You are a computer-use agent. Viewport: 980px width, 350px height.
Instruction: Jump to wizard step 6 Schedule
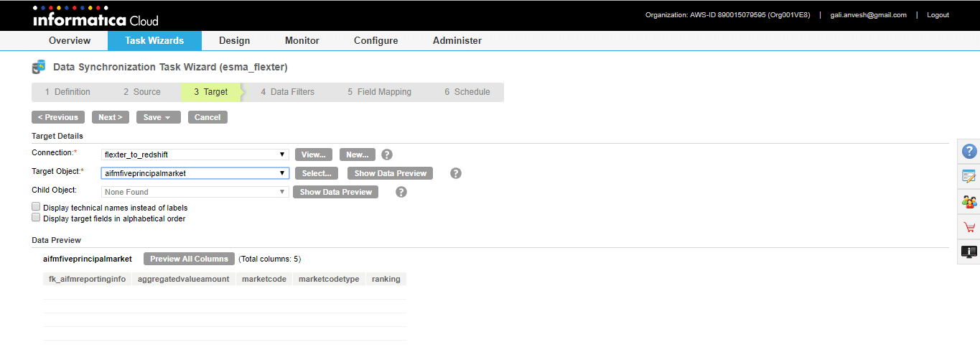467,92
